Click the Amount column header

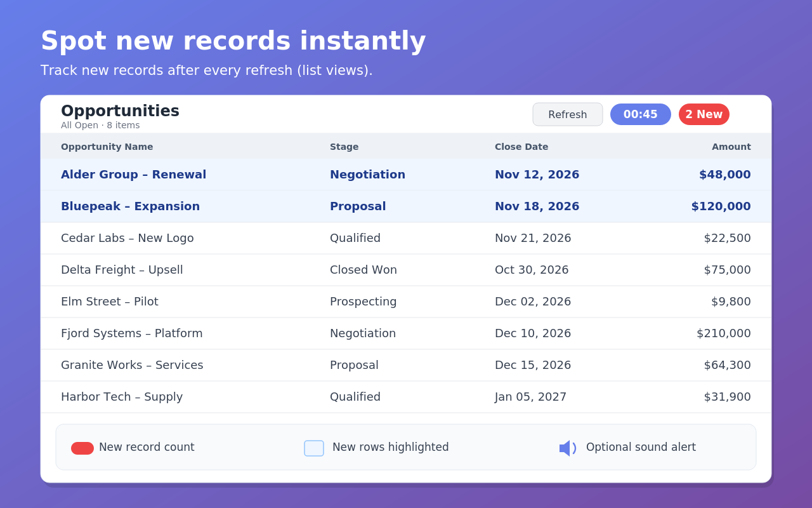[731, 147]
